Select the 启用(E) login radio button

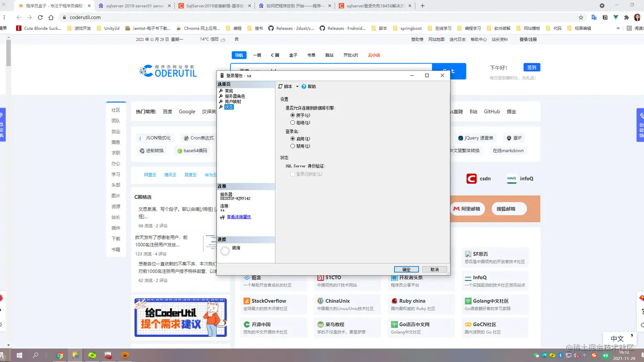(293, 139)
